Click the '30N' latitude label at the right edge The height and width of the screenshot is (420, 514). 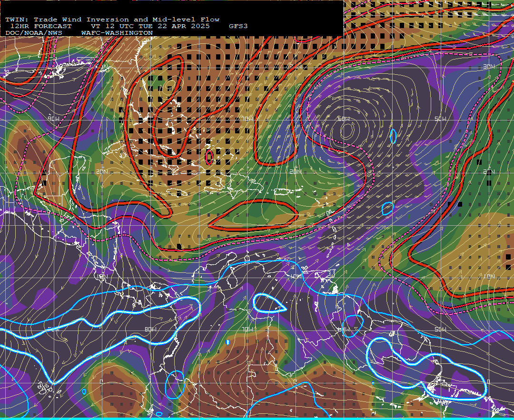tap(489, 67)
